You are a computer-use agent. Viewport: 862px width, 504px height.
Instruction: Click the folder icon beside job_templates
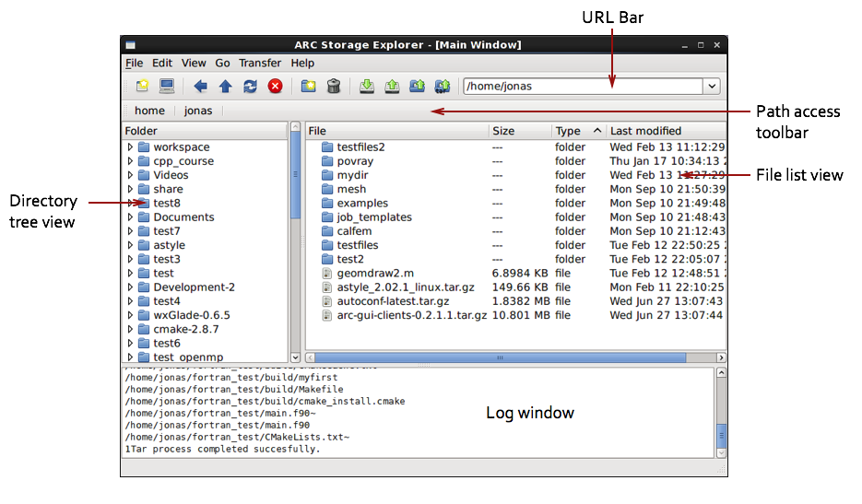[x=327, y=217]
